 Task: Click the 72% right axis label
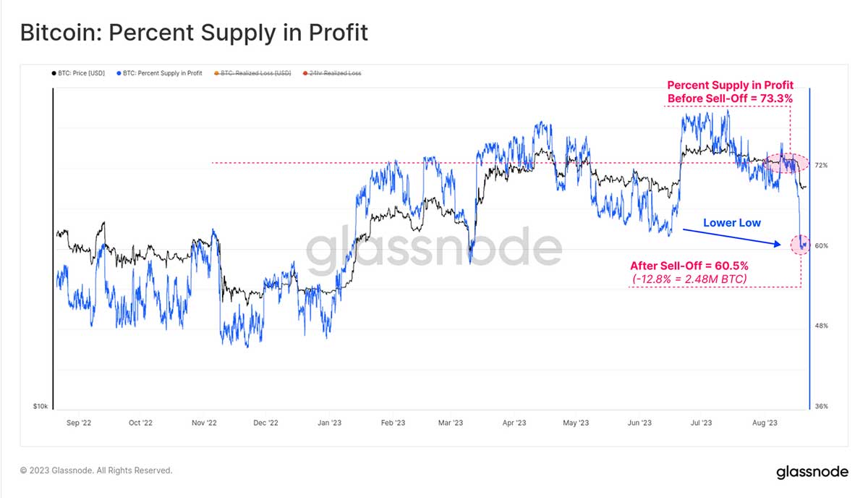[821, 166]
